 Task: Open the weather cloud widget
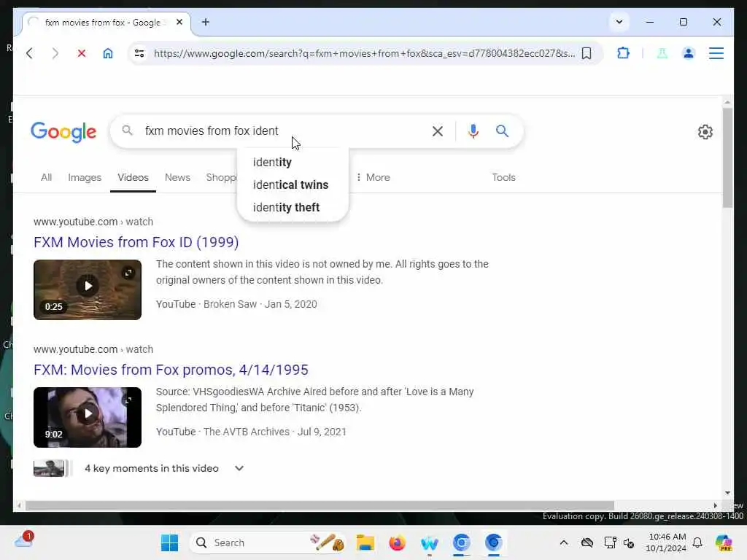(23, 541)
